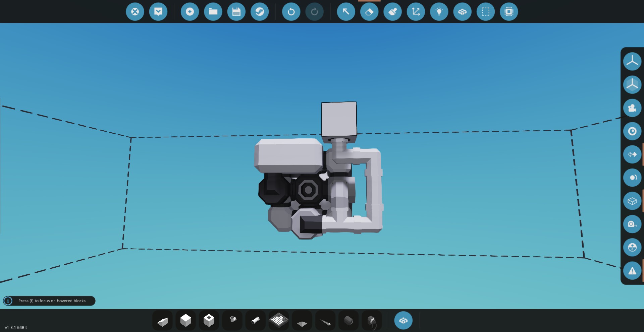
Task: Click the circular target icon in the sidebar
Action: click(632, 131)
